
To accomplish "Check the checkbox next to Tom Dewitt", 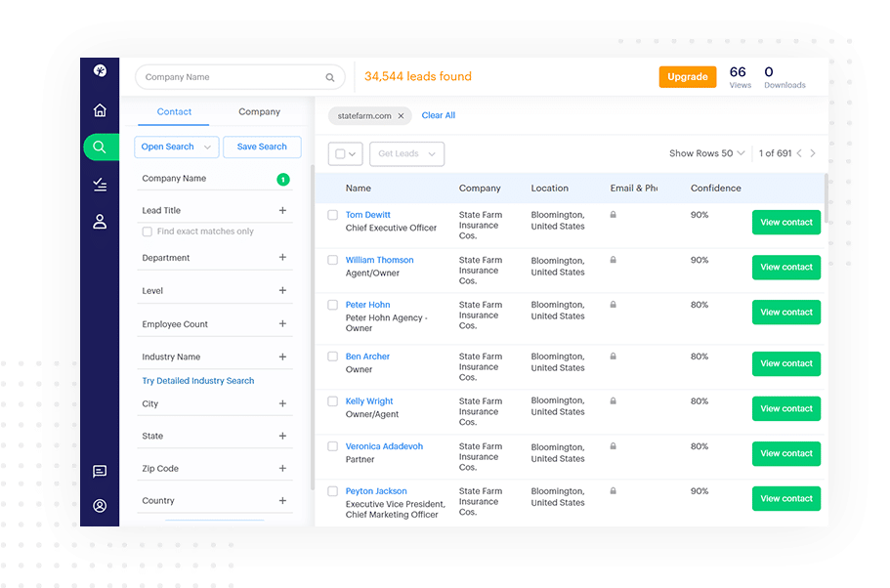I will click(332, 214).
